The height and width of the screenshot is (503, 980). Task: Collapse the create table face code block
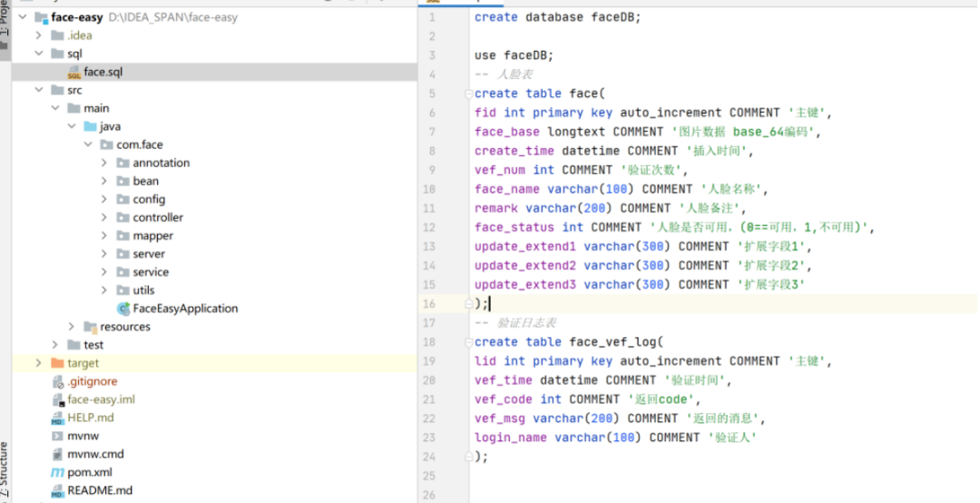[468, 94]
